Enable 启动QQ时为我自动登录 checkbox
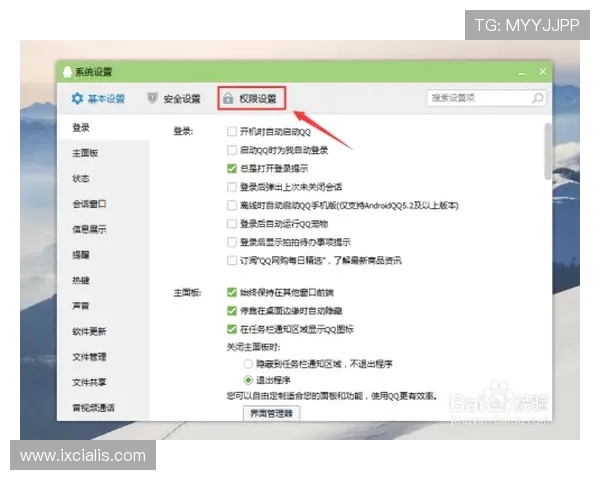The width and height of the screenshot is (600, 480). coord(232,150)
